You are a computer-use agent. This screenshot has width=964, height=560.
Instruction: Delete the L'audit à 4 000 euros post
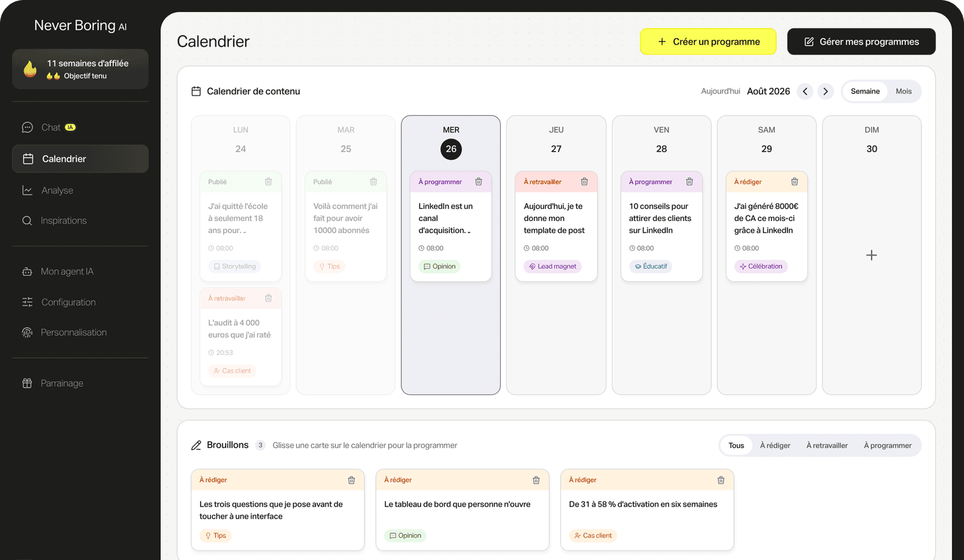[268, 298]
